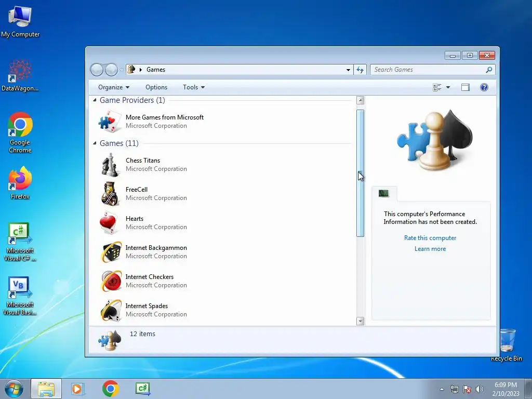Click the Games text in the address bar
532x399 pixels.
tap(156, 70)
